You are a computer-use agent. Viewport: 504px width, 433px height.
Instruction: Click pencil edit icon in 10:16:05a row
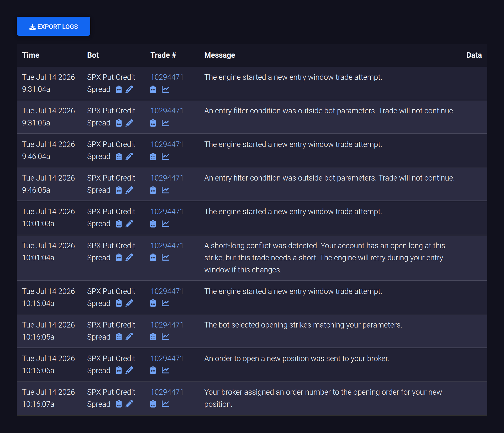coord(129,337)
